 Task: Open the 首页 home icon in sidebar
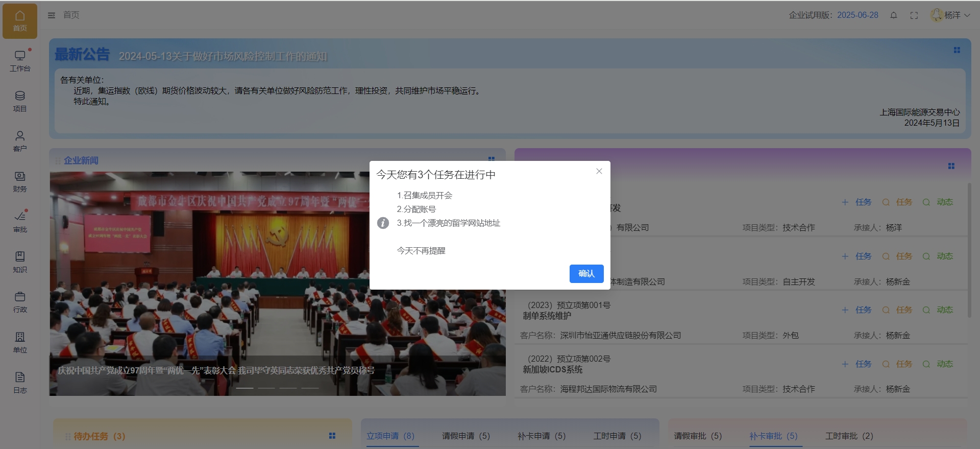coord(20,21)
